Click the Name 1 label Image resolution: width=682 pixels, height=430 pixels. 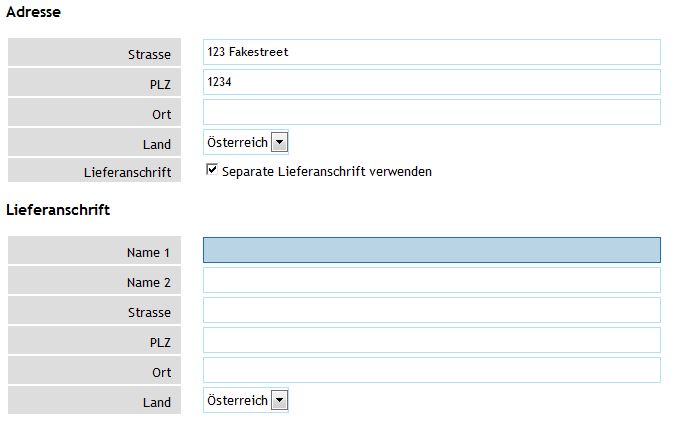pos(148,253)
